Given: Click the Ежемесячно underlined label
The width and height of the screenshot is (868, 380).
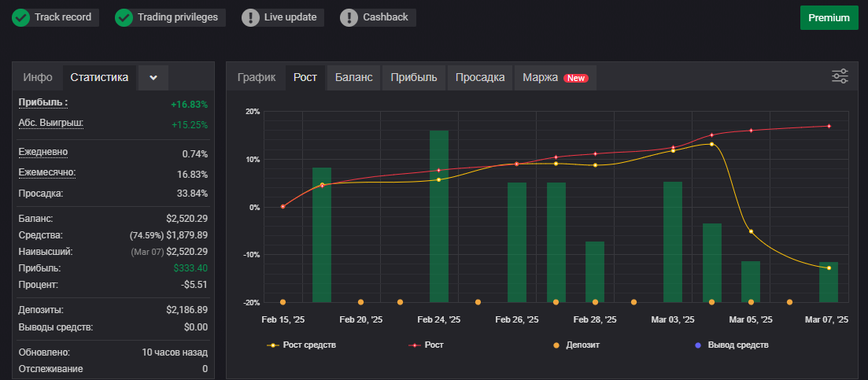Looking at the screenshot, I should pyautogui.click(x=47, y=172).
